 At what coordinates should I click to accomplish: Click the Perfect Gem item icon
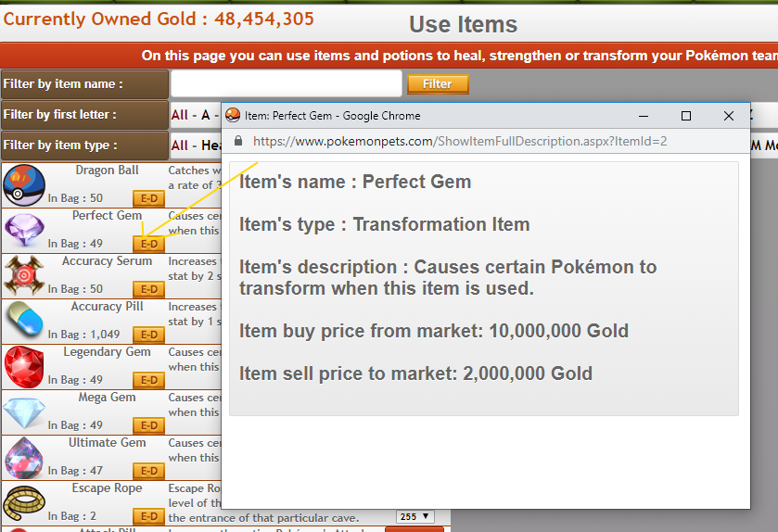(x=23, y=230)
